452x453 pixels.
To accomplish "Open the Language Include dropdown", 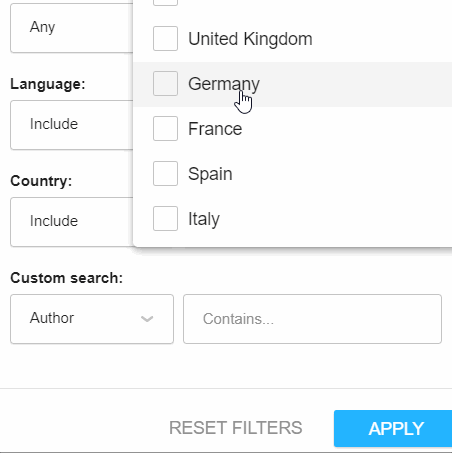I will [x=72, y=125].
